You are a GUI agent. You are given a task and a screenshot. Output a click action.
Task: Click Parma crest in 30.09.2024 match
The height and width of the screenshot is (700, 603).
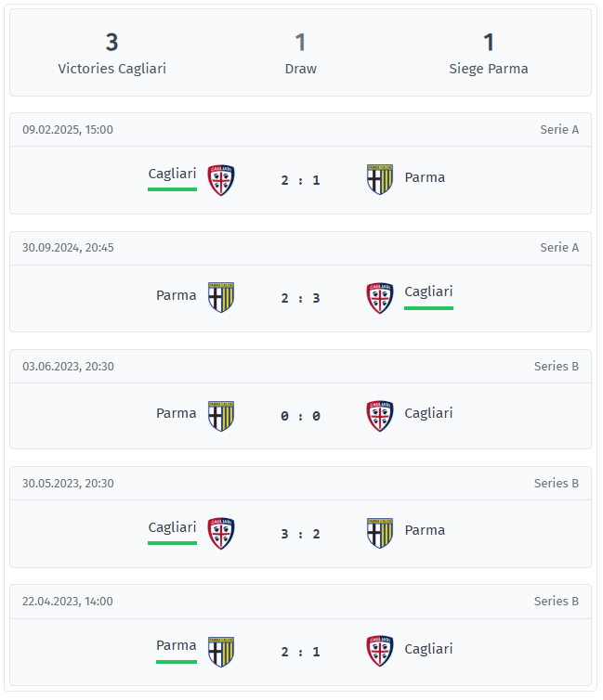pyautogui.click(x=221, y=297)
